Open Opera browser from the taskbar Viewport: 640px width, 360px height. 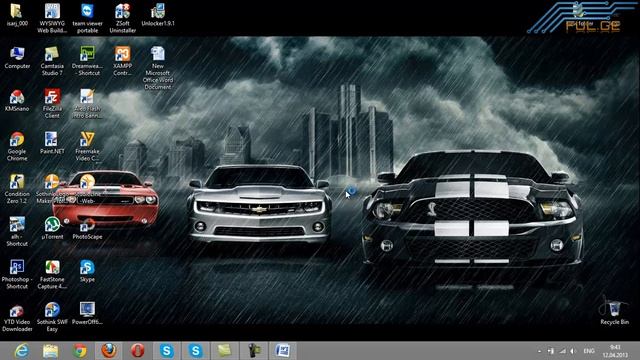click(138, 351)
